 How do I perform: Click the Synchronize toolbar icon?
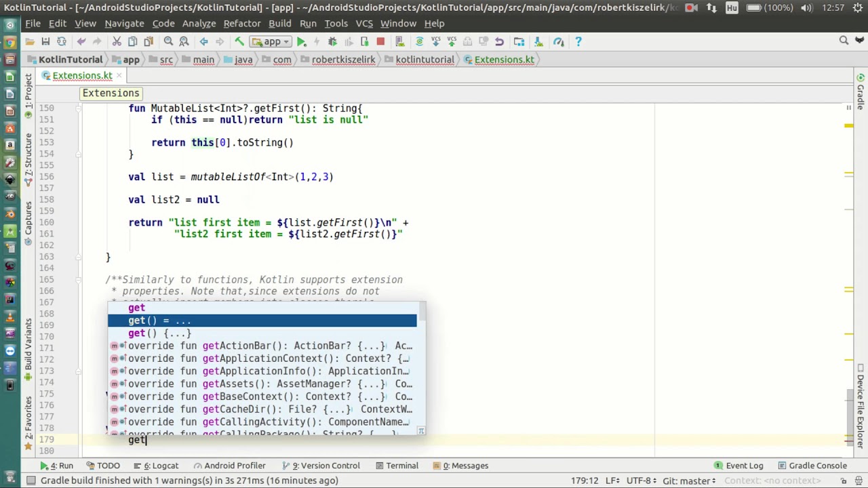(61, 41)
